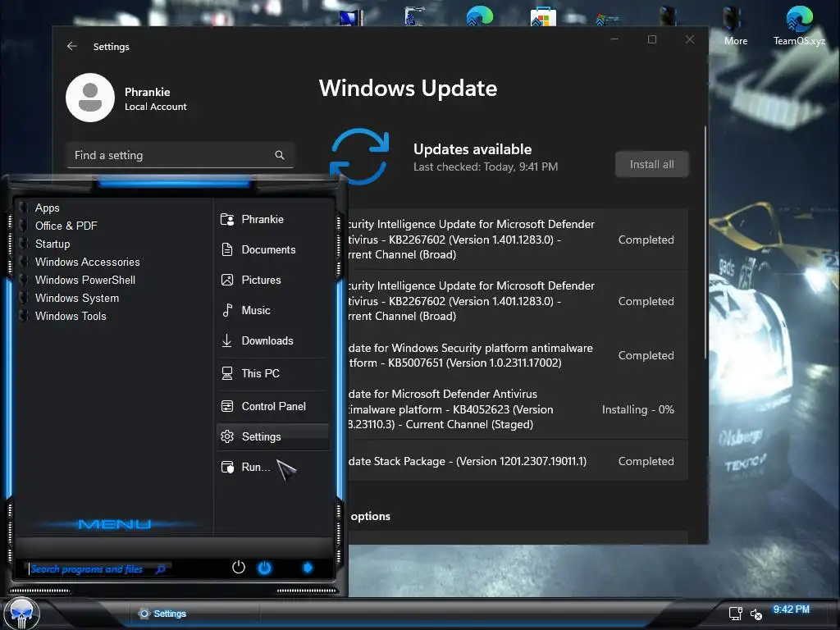This screenshot has height=630, width=840.
Task: Click the MENU label in start menu
Action: (x=115, y=524)
